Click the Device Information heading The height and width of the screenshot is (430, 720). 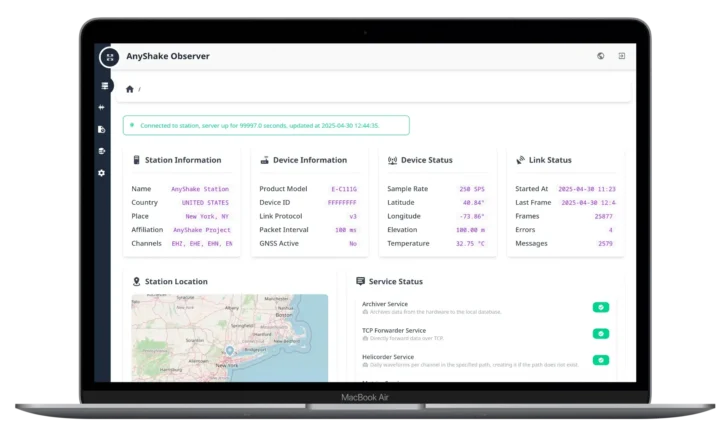[x=310, y=160]
